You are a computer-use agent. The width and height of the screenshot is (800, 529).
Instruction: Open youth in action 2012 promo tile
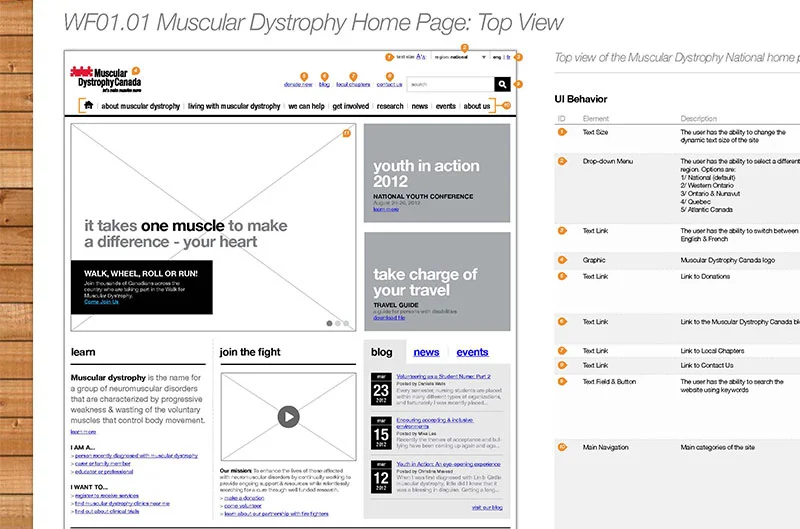pyautogui.click(x=437, y=173)
